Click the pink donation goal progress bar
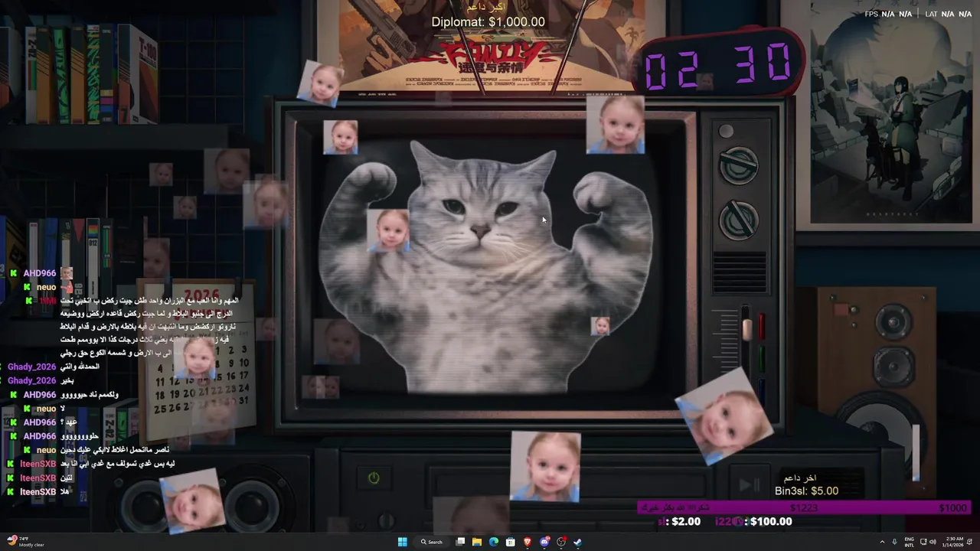 (804, 507)
